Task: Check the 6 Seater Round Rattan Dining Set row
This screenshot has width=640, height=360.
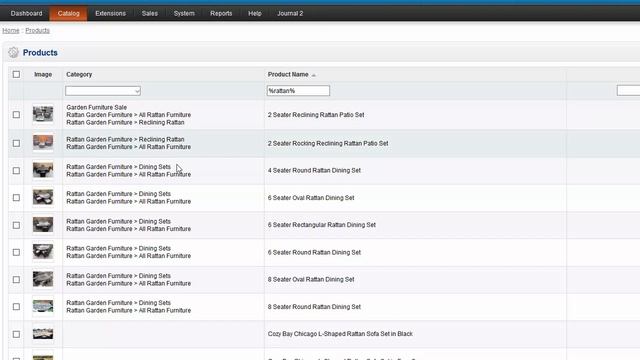Action: pos(16,252)
